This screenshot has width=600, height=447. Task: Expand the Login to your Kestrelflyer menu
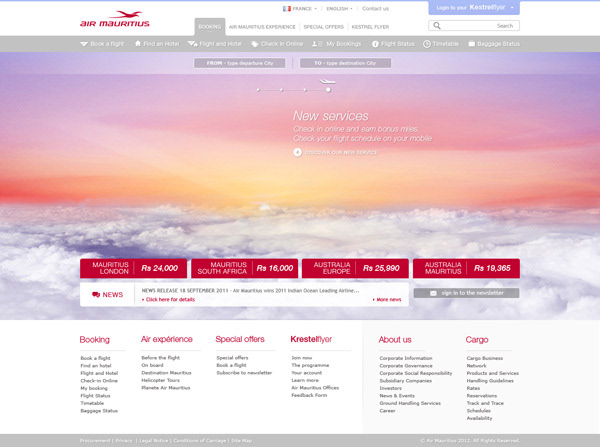(474, 8)
